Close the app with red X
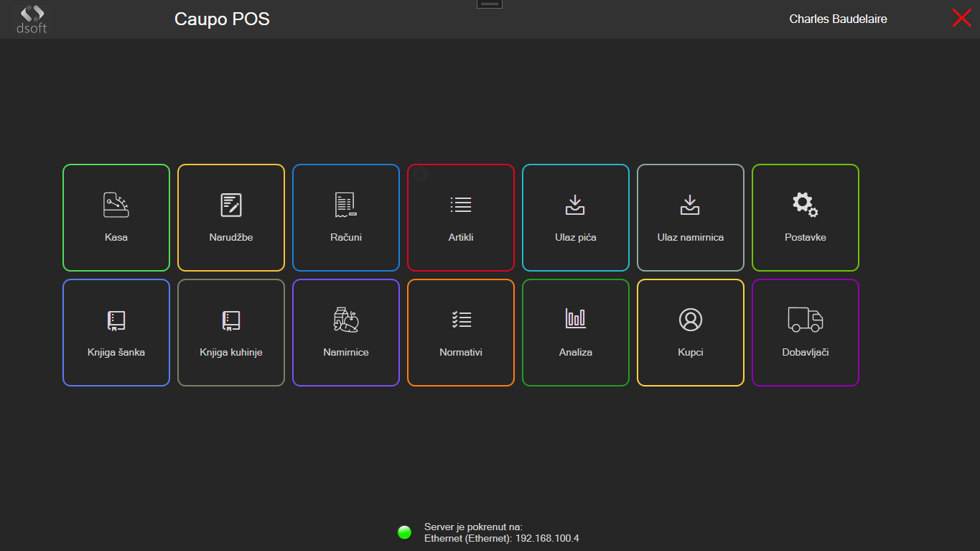Image resolution: width=980 pixels, height=551 pixels. pos(961,19)
